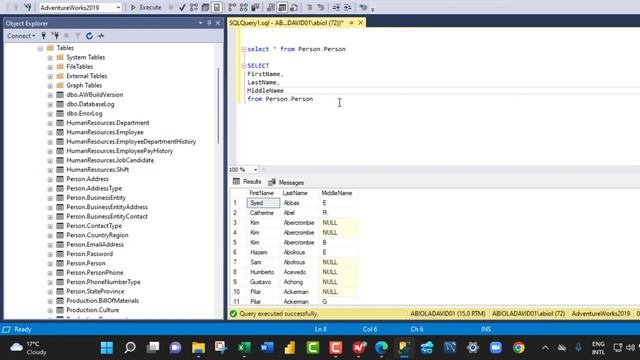Switch to Results to File

click(x=293, y=7)
